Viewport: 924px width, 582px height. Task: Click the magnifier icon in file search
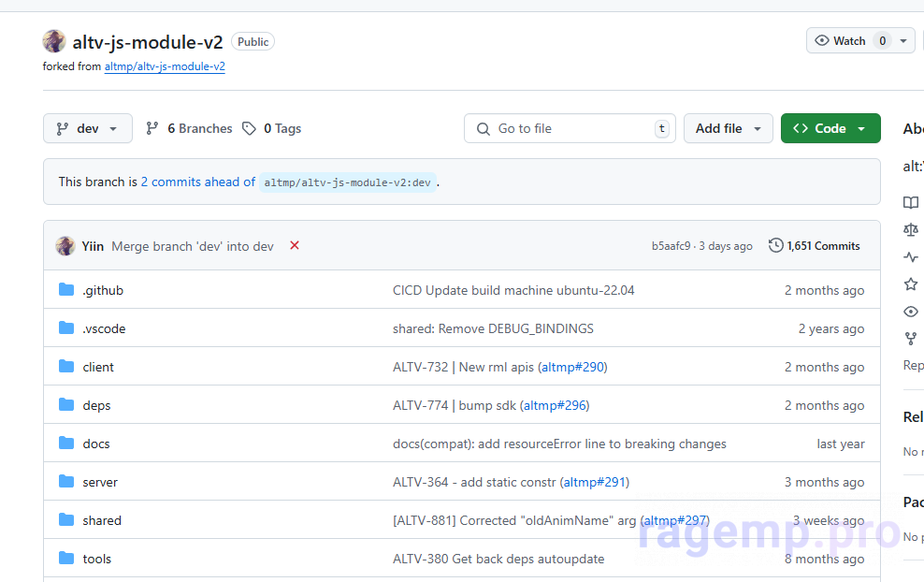484,128
